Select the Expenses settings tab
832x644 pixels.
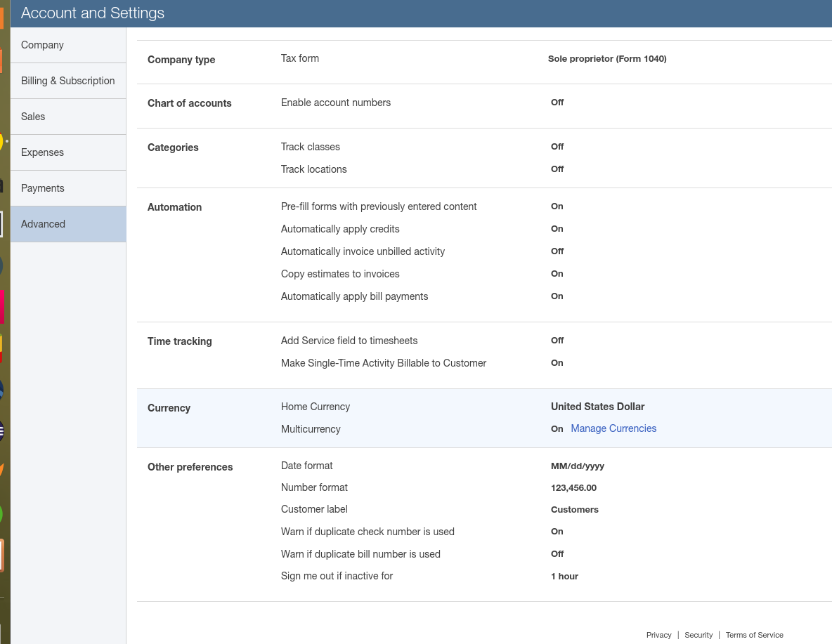[68, 152]
